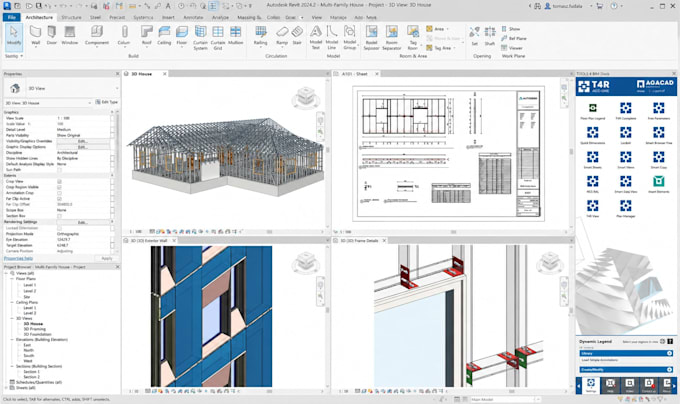Open the Insert Elements T4R tool
This screenshot has width=680, height=404.
pyautogui.click(x=658, y=184)
